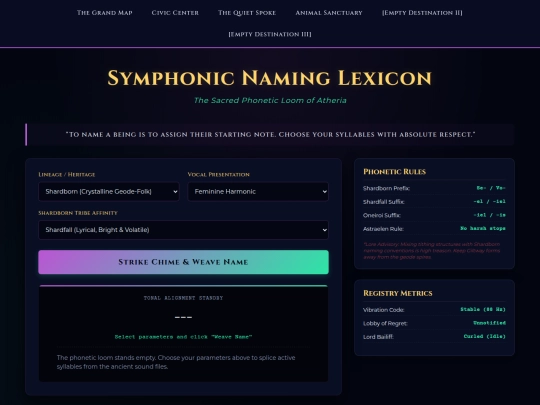Click the '---' generated name placeholder
540x405 pixels.
click(183, 317)
